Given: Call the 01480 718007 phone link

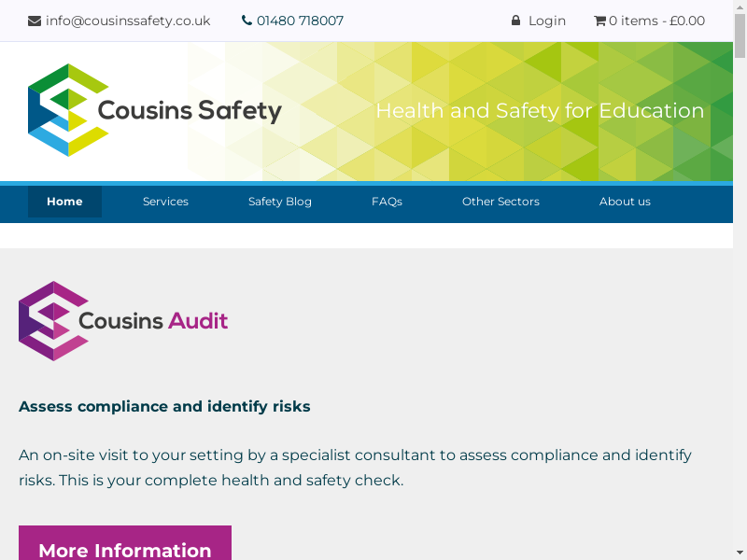Looking at the screenshot, I should tap(300, 21).
